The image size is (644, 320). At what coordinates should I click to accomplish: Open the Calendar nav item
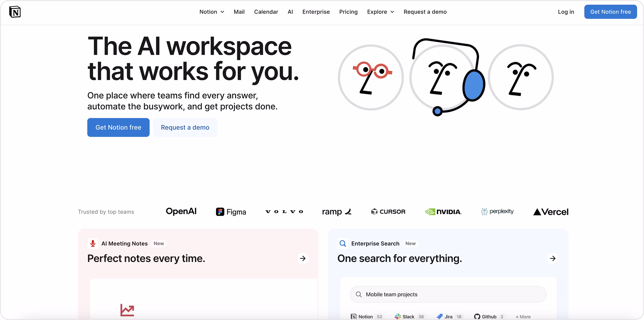pos(266,12)
